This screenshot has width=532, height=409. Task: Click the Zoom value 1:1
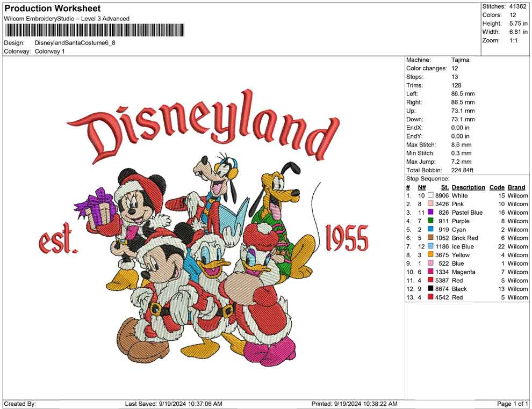click(513, 40)
